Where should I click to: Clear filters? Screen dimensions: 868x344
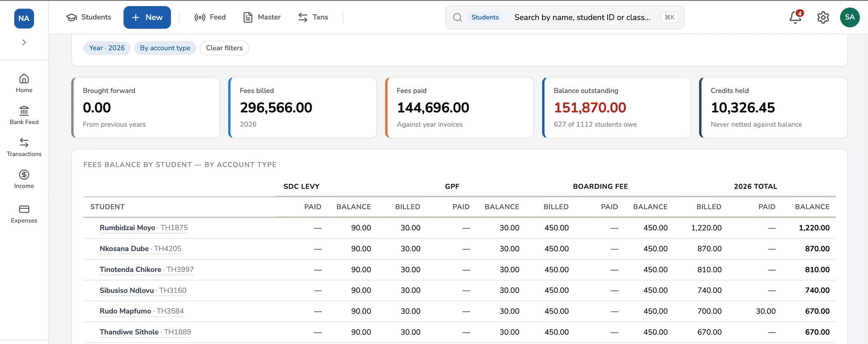click(x=224, y=48)
